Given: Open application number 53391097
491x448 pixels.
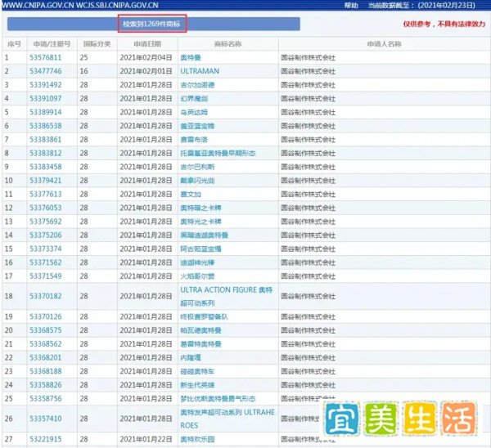Looking at the screenshot, I should [x=45, y=99].
